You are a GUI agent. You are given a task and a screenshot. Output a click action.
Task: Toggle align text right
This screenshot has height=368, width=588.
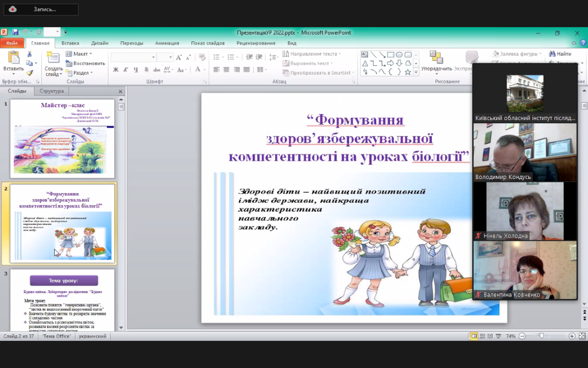click(236, 70)
